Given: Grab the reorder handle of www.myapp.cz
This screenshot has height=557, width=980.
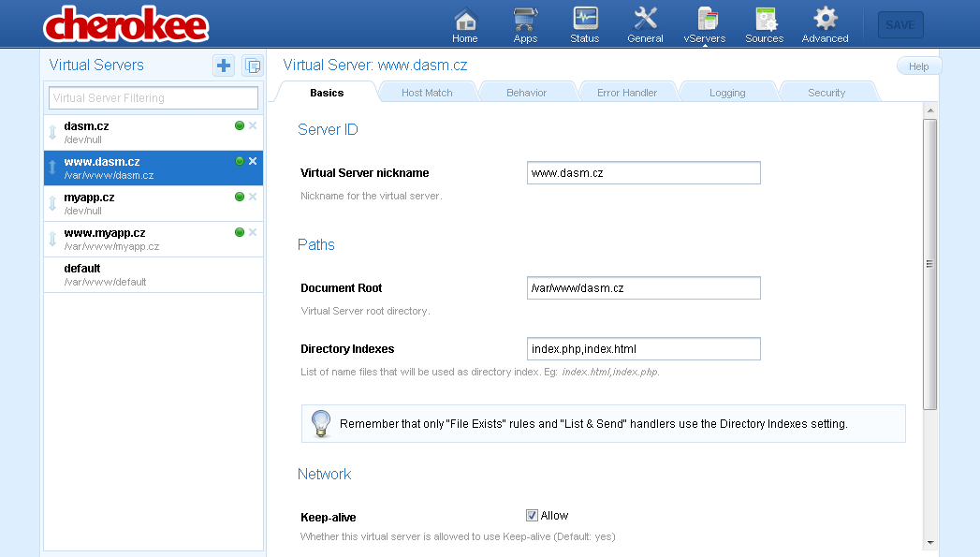Looking at the screenshot, I should (x=52, y=239).
